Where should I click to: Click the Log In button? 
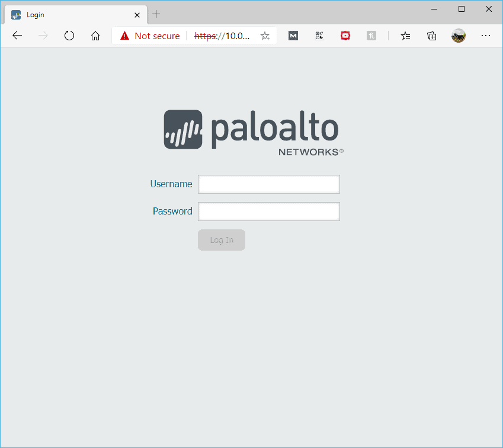click(222, 240)
